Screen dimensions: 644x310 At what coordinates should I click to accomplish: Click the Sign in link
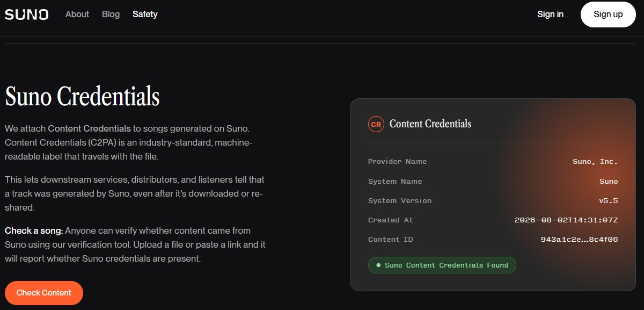click(x=550, y=15)
